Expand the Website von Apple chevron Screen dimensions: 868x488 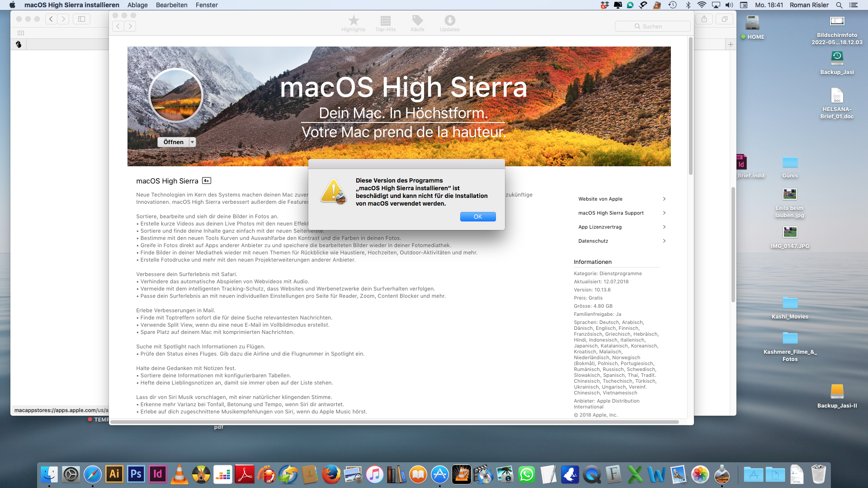(664, 199)
